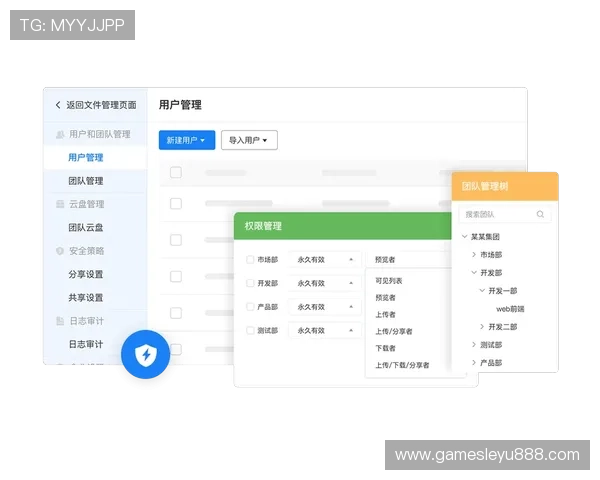This screenshot has height=480, width=600.
Task: Check the third user row checkbox
Action: [176, 276]
